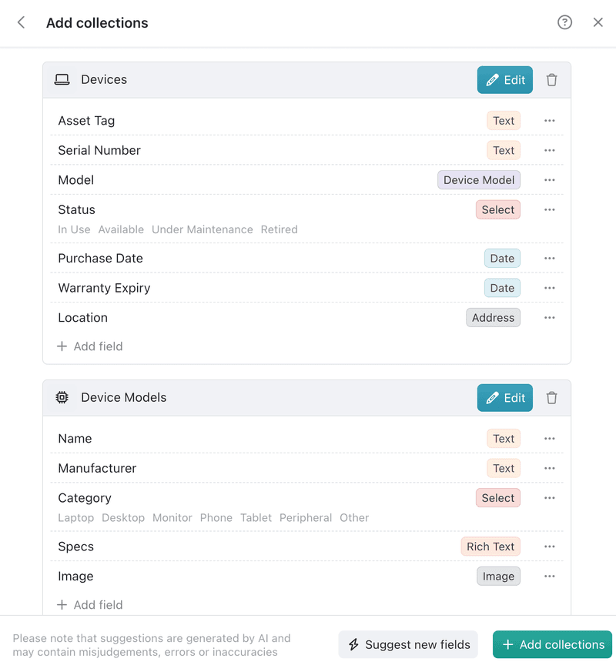Click the green Add collections button
This screenshot has height=672, width=616.
click(552, 644)
